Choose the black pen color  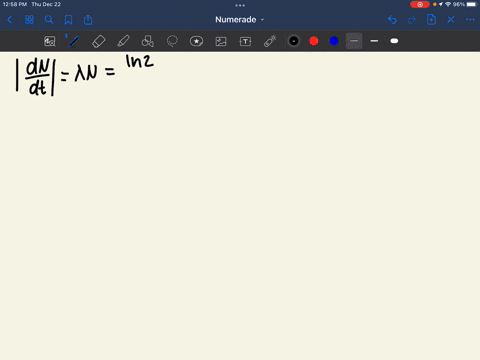point(294,41)
